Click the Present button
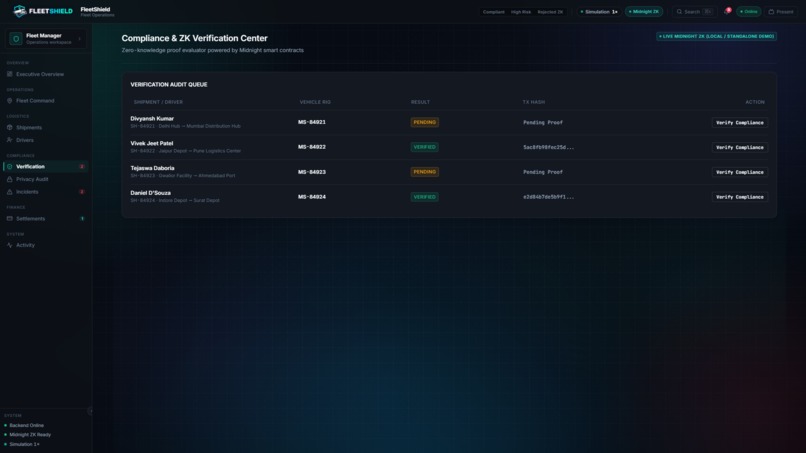806x453 pixels. pos(781,11)
